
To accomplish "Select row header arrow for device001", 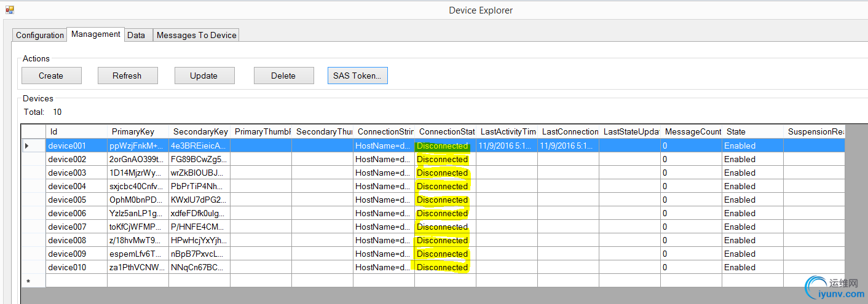I will [x=33, y=146].
